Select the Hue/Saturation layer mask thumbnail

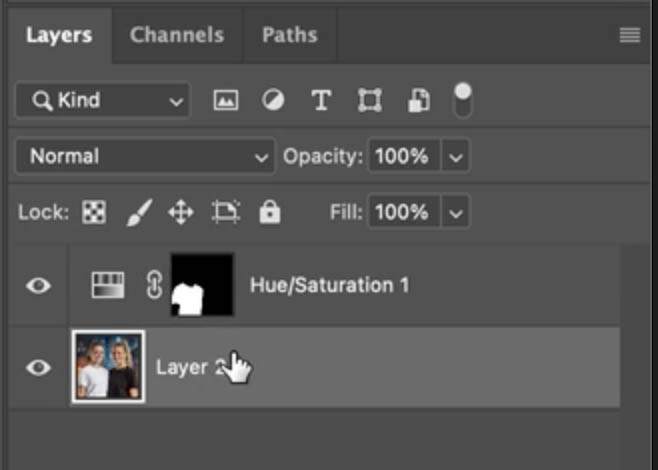(x=203, y=285)
